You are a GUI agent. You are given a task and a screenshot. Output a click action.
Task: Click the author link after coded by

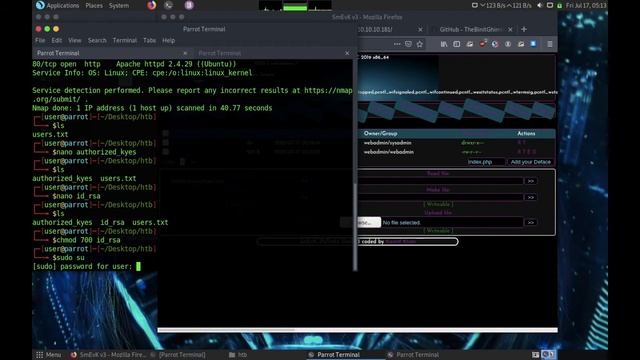[x=400, y=242]
